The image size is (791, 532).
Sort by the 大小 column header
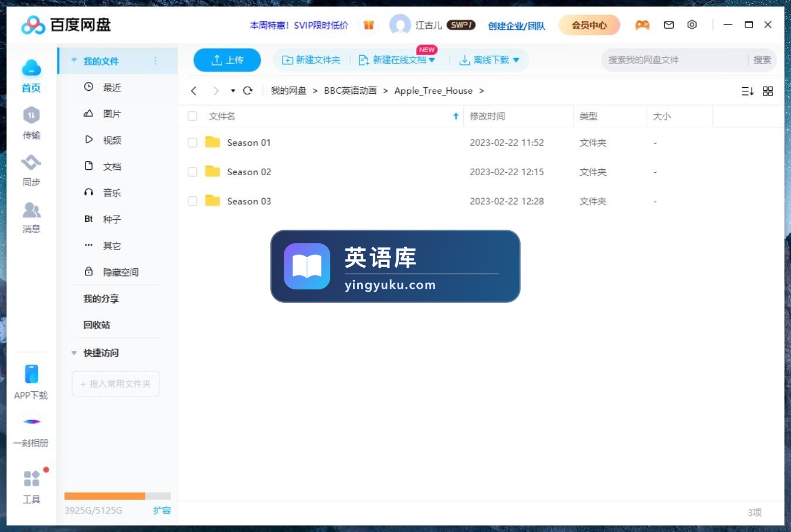[662, 116]
